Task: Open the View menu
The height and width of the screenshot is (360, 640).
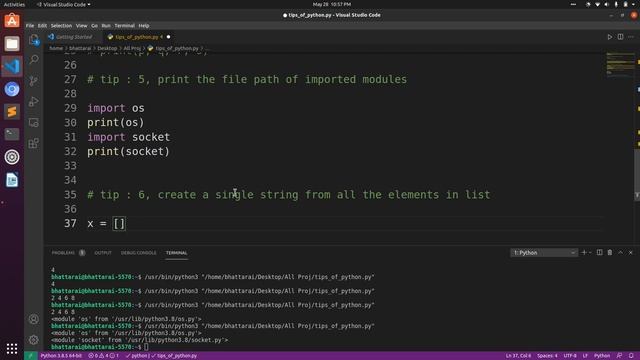Action: 81,26
